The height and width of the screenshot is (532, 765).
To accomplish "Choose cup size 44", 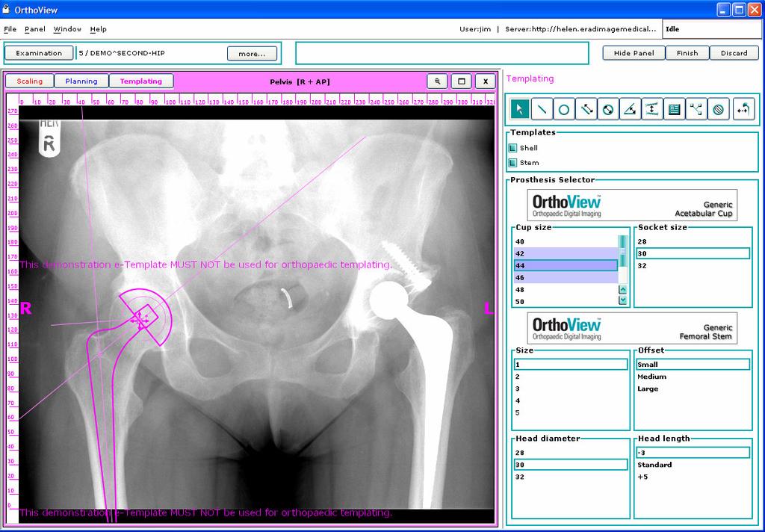I will click(566, 265).
